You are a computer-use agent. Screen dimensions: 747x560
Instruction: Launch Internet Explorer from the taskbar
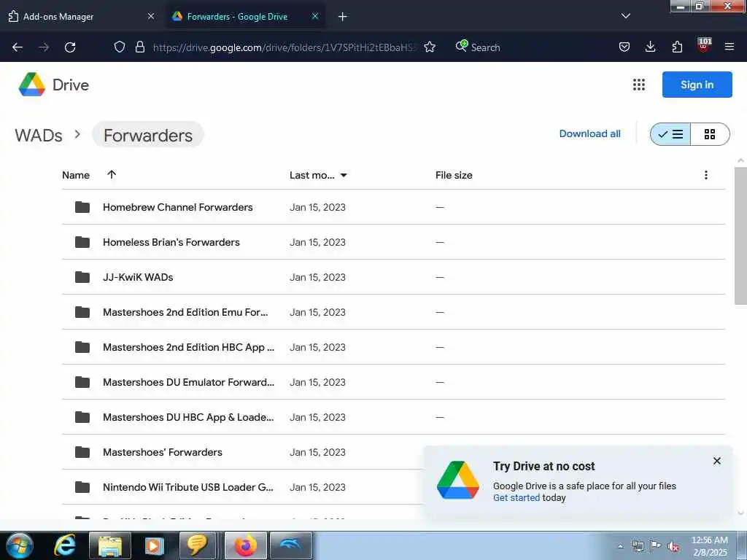coord(65,545)
